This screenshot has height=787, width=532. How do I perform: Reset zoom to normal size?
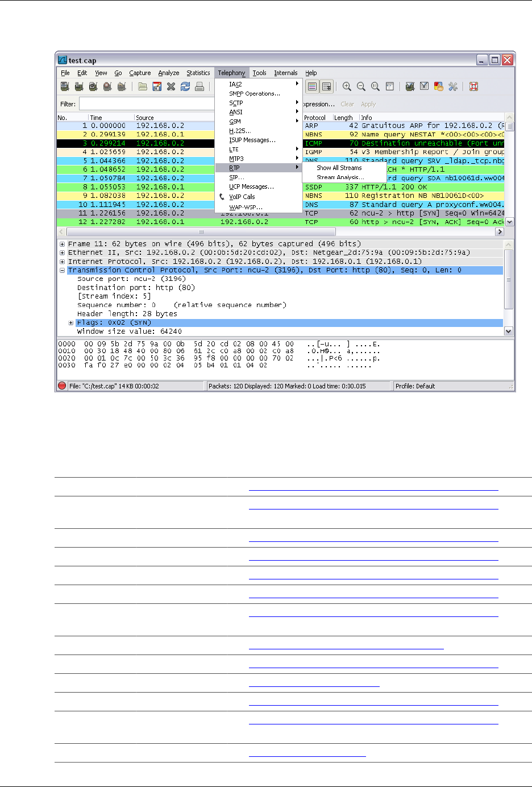tap(375, 86)
